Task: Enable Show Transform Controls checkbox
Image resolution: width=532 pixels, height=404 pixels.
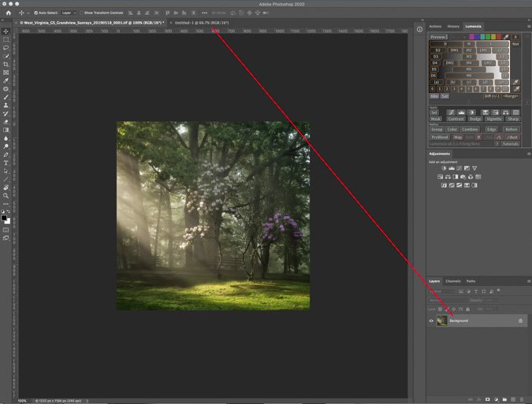Action: point(82,13)
